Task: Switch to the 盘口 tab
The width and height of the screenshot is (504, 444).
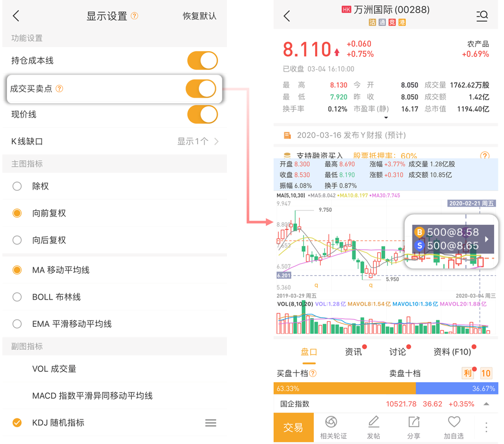Action: 309,352
